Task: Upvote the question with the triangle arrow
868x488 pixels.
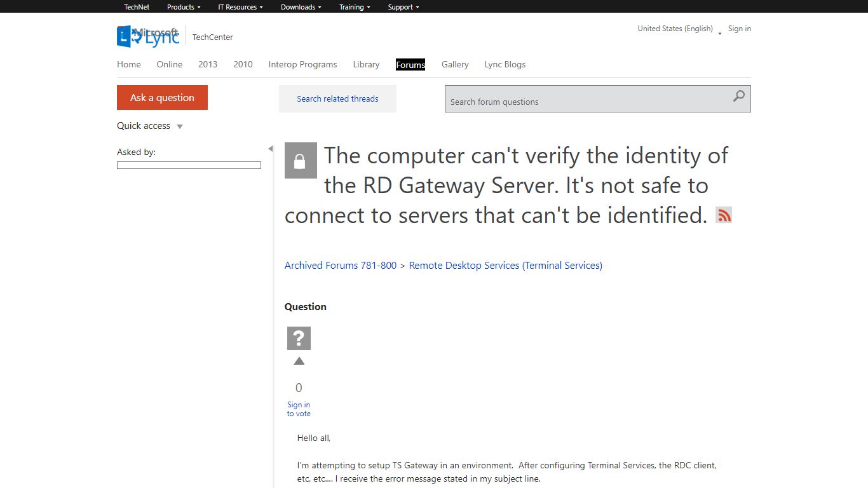Action: tap(299, 361)
